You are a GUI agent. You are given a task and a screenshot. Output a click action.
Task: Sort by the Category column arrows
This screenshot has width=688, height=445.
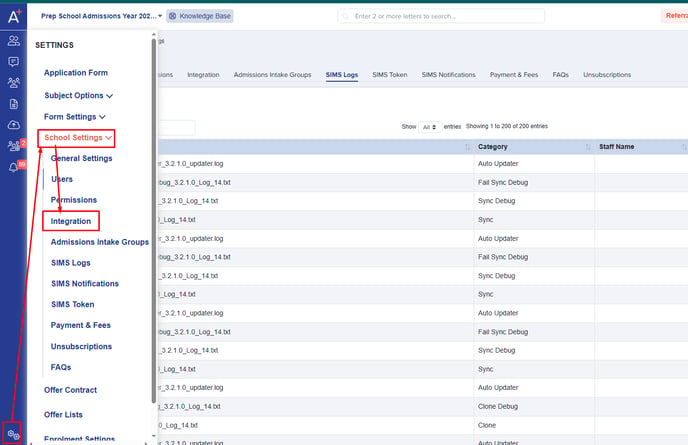pyautogui.click(x=588, y=147)
